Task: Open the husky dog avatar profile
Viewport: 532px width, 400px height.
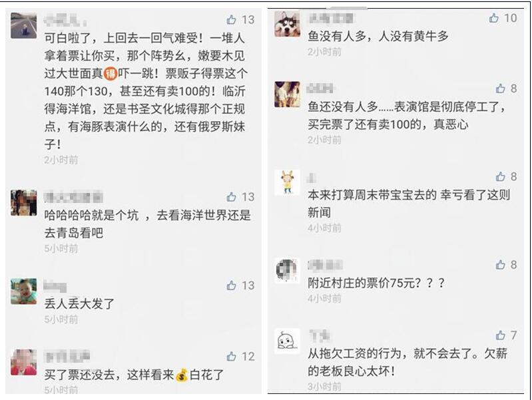Action: (x=287, y=24)
